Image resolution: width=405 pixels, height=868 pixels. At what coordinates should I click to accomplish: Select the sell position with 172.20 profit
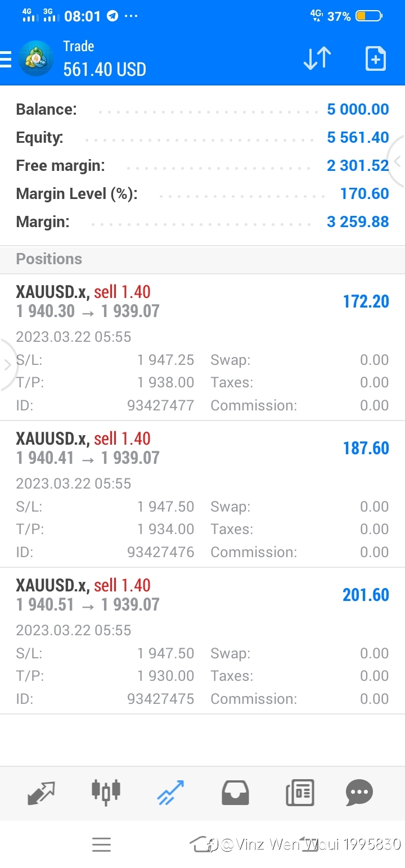pyautogui.click(x=202, y=347)
